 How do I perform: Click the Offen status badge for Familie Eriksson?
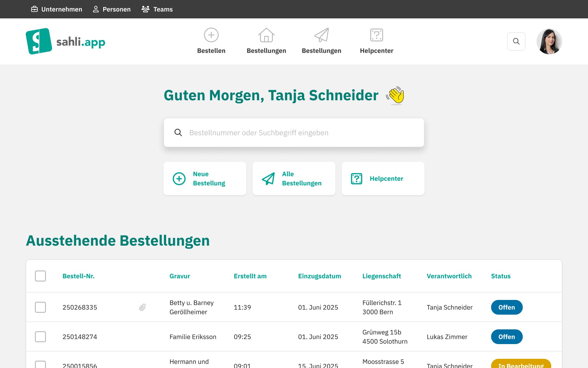pos(507,336)
